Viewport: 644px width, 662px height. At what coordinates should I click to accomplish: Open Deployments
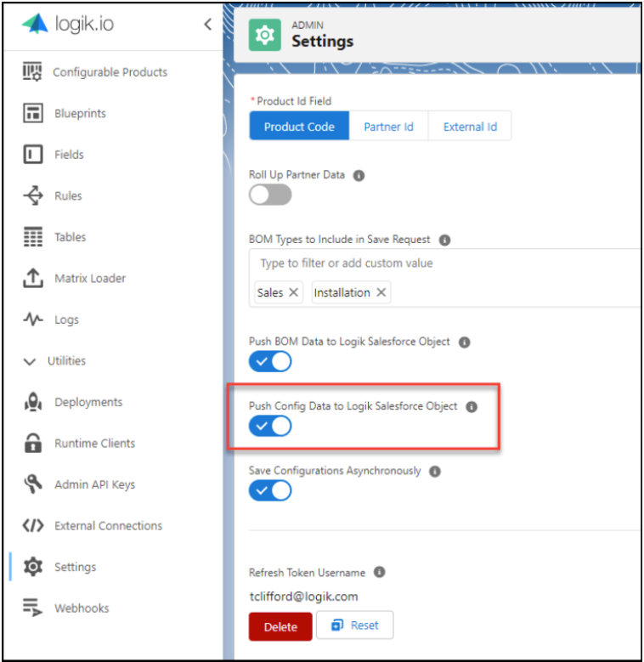click(88, 402)
